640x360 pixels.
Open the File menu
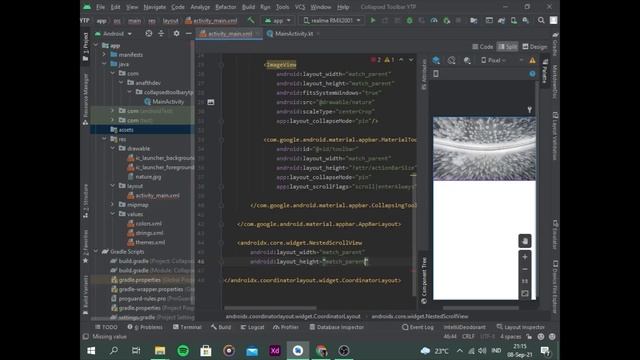click(100, 7)
